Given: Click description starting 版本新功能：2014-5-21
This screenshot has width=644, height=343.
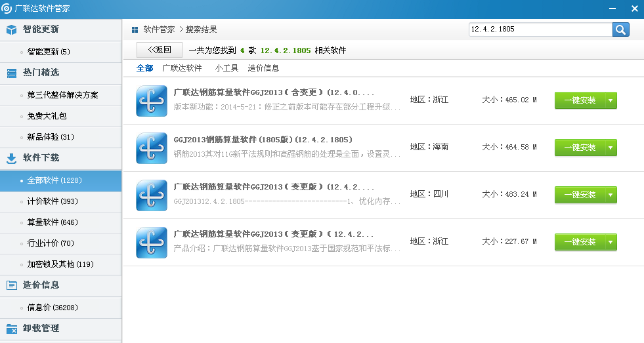Looking at the screenshot, I should tap(287, 107).
